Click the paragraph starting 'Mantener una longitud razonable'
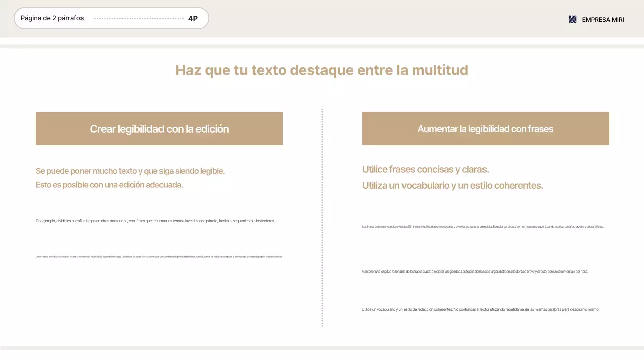The height and width of the screenshot is (362, 644). [474, 271]
